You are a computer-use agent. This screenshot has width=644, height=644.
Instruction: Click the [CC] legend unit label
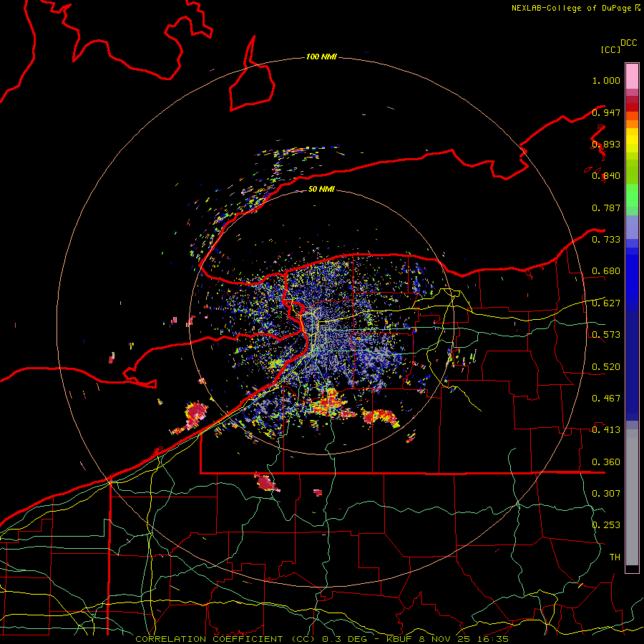click(x=611, y=49)
